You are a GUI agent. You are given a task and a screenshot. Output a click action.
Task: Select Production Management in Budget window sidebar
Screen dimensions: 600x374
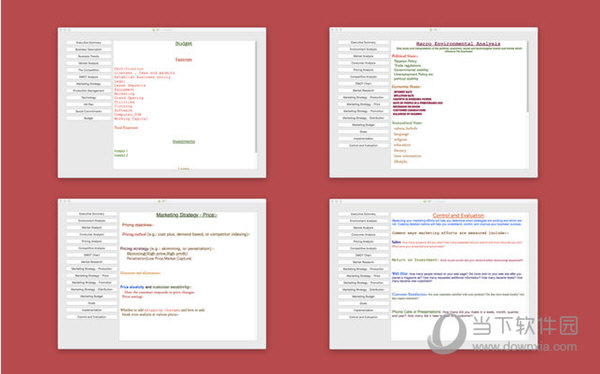coord(89,91)
